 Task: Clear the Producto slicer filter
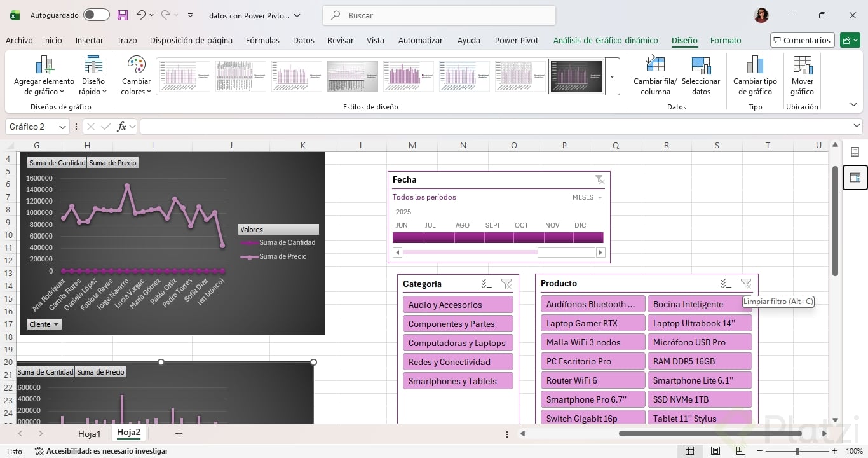tap(746, 284)
